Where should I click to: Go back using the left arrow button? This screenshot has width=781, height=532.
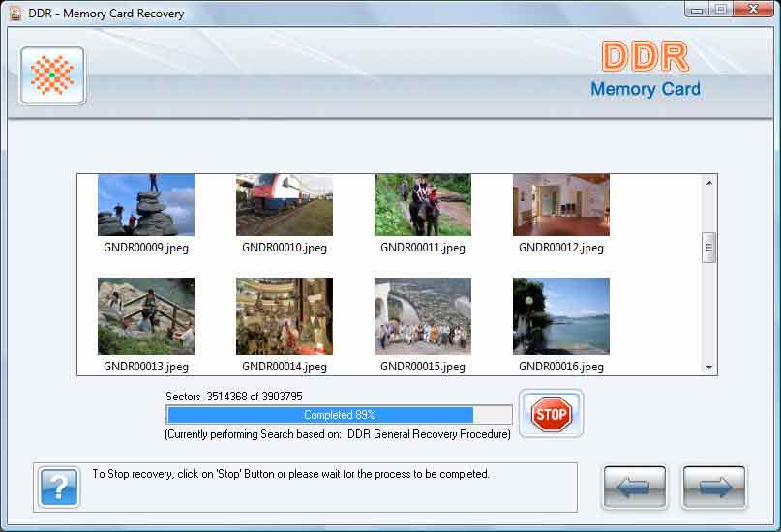pos(634,487)
